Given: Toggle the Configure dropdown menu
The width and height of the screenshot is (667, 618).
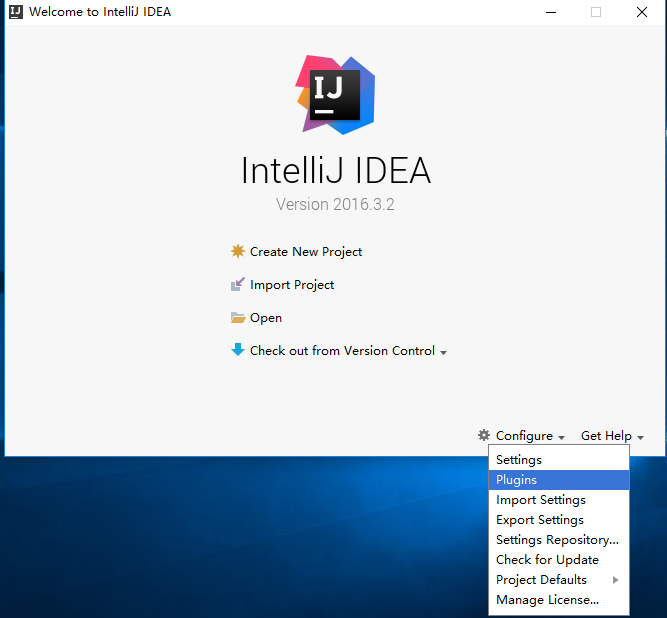Looking at the screenshot, I should click(x=524, y=436).
